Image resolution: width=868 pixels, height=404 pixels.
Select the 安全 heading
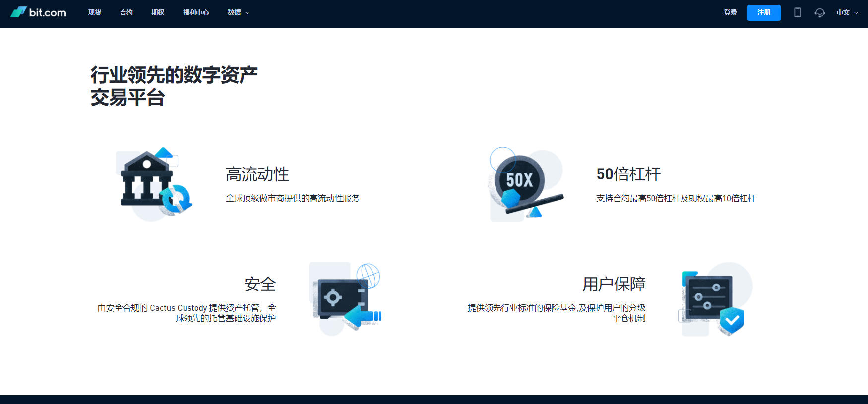point(260,284)
